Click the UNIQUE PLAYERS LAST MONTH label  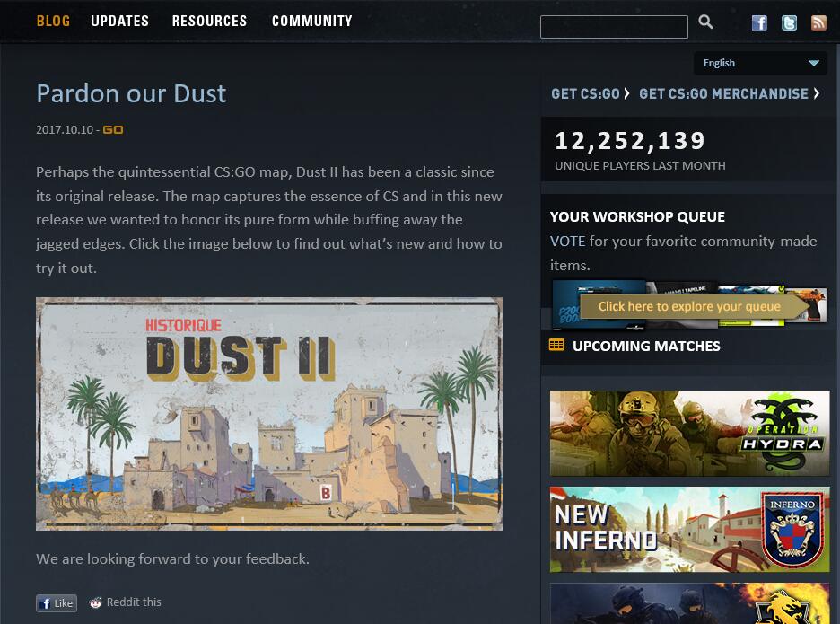coord(640,165)
